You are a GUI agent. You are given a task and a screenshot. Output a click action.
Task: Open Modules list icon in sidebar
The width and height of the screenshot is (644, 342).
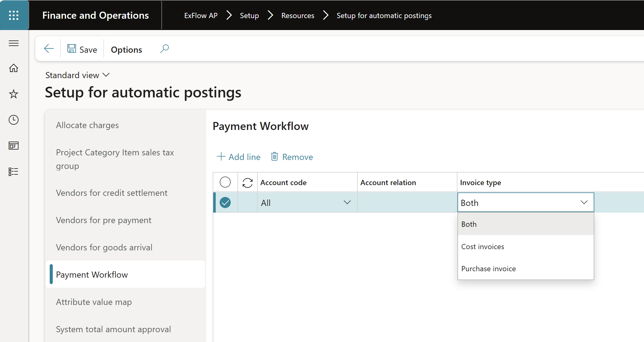[x=14, y=172]
